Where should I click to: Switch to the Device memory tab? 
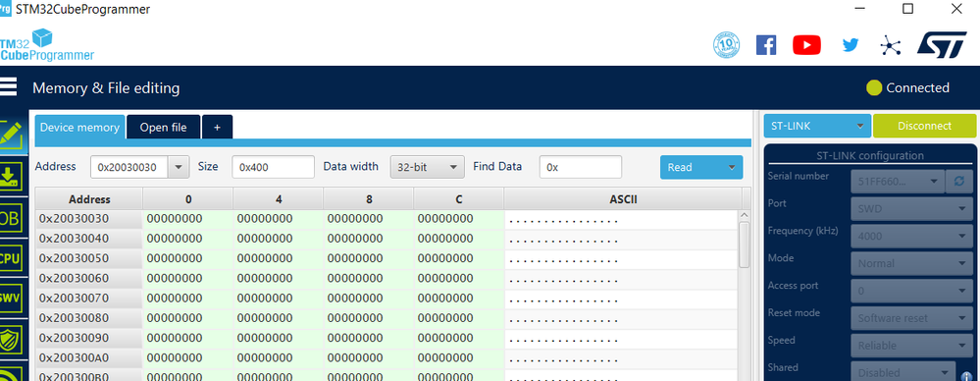click(79, 127)
